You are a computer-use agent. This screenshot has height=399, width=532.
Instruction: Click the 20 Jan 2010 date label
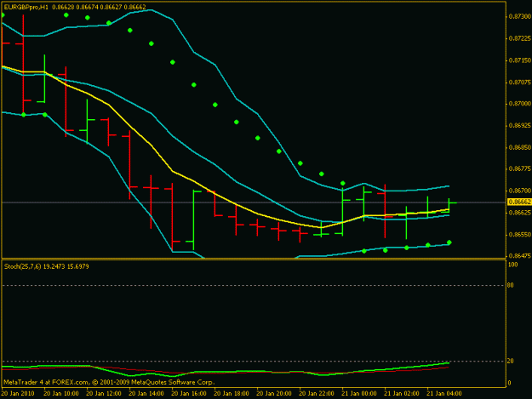[x=18, y=394]
